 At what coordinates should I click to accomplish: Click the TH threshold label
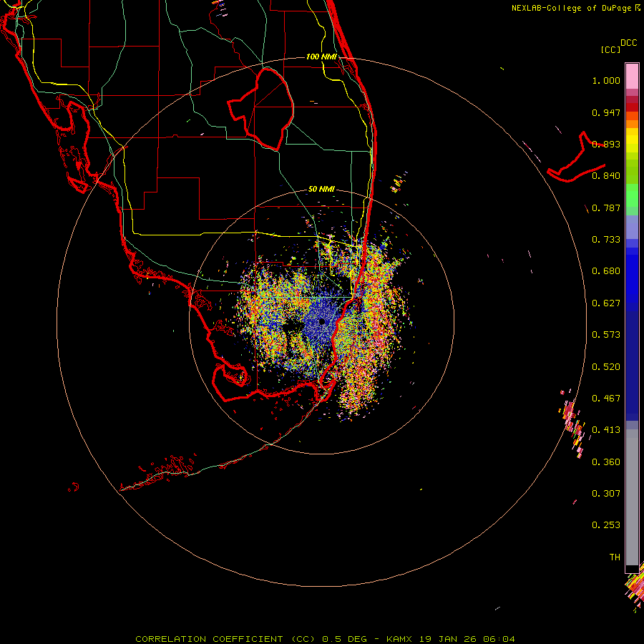point(615,557)
